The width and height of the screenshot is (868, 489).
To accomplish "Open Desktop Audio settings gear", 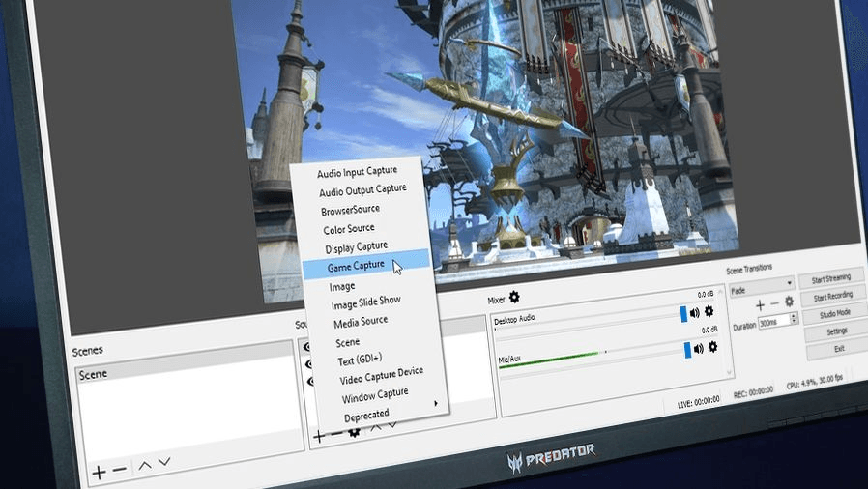I will pyautogui.click(x=709, y=311).
